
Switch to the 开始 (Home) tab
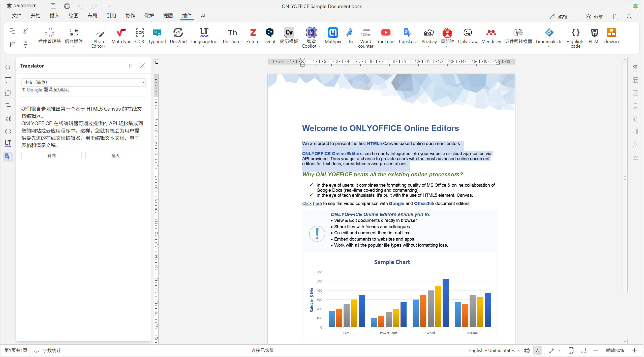tap(36, 16)
